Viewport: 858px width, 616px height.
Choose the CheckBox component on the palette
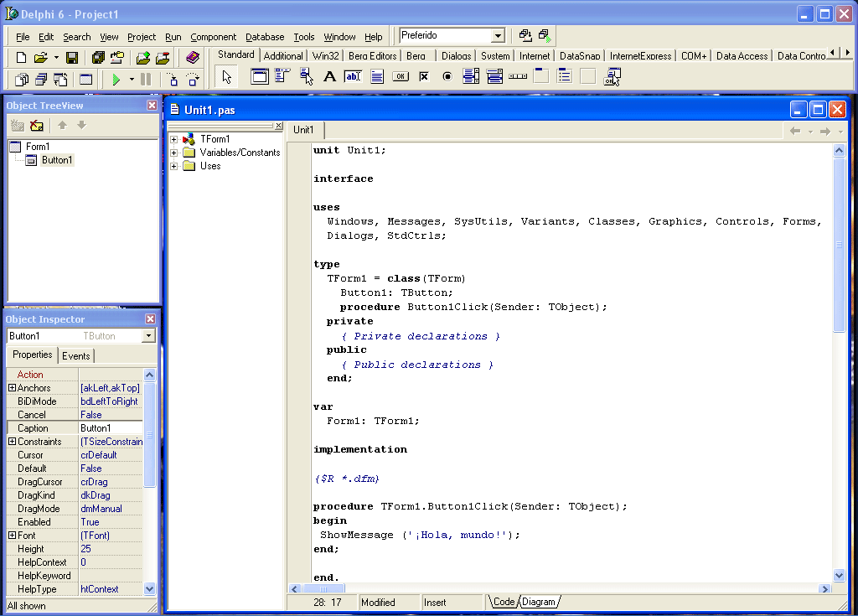coord(423,76)
